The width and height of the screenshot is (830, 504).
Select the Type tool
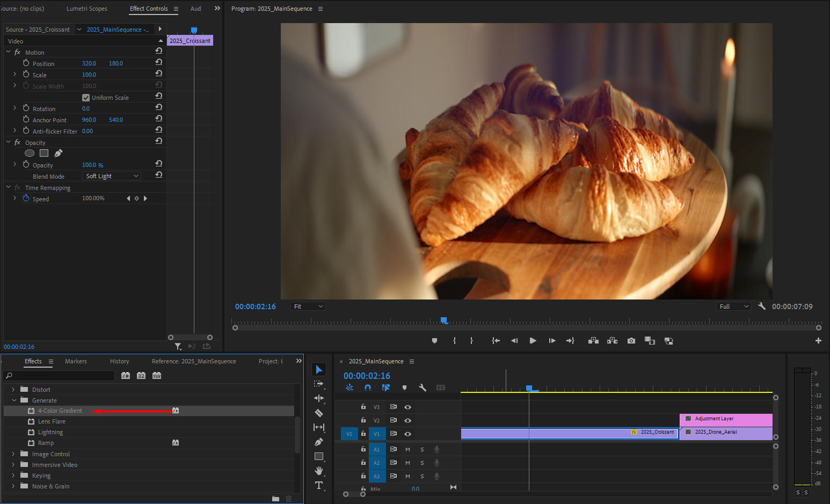(319, 485)
